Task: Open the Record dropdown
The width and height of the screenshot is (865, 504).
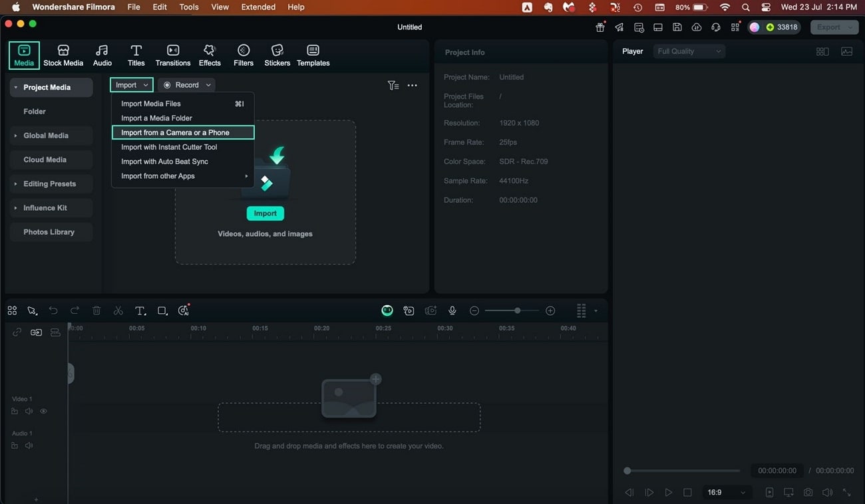Action: [187, 85]
